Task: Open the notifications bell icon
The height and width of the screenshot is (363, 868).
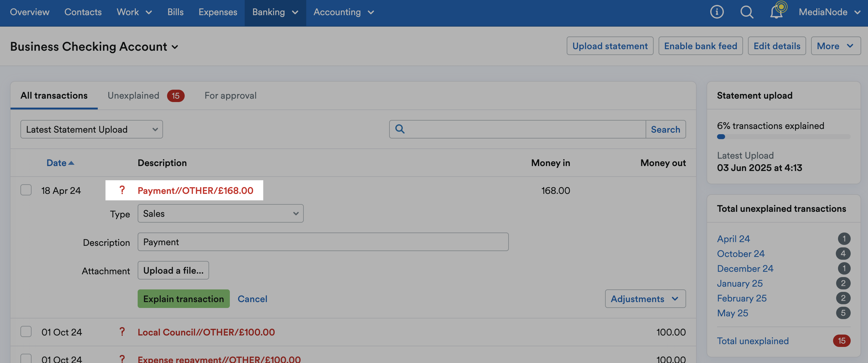Action: [x=776, y=12]
